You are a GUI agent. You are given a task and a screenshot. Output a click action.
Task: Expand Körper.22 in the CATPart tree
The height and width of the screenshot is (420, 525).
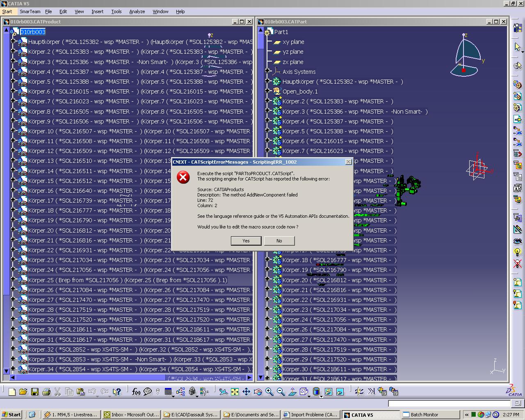coord(267,299)
